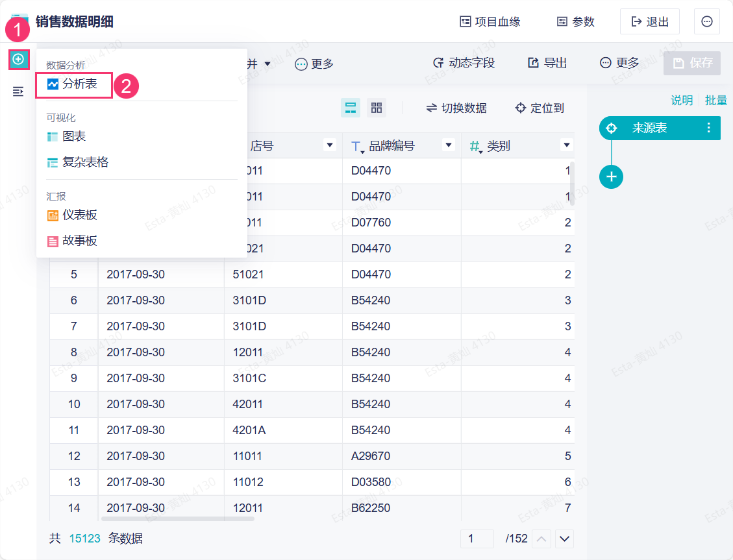This screenshot has width=733, height=560.
Task: Expand the 类别 column dropdown arrow
Action: 566,145
